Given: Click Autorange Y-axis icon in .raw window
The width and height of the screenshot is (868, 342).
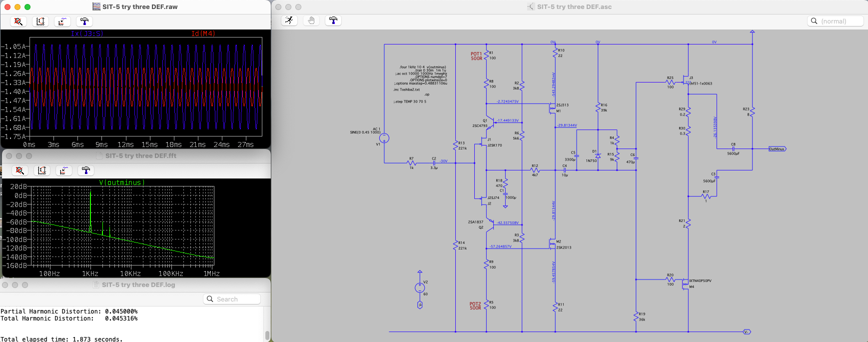Looking at the screenshot, I should [40, 21].
